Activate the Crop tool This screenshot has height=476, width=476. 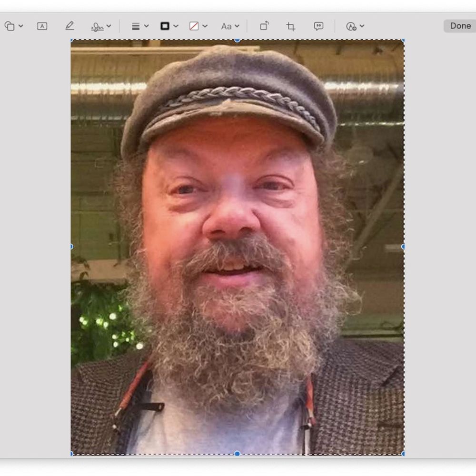[x=291, y=26]
